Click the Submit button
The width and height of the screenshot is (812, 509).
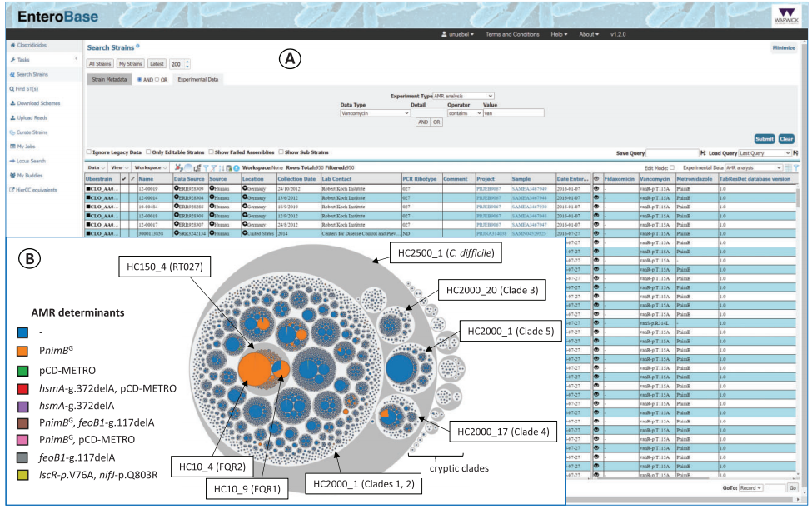tap(765, 139)
